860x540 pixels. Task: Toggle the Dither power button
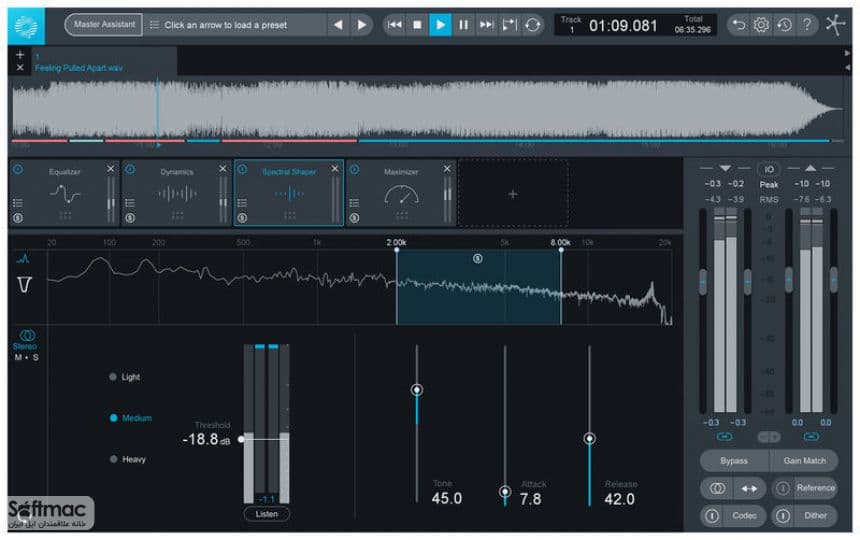point(783,516)
